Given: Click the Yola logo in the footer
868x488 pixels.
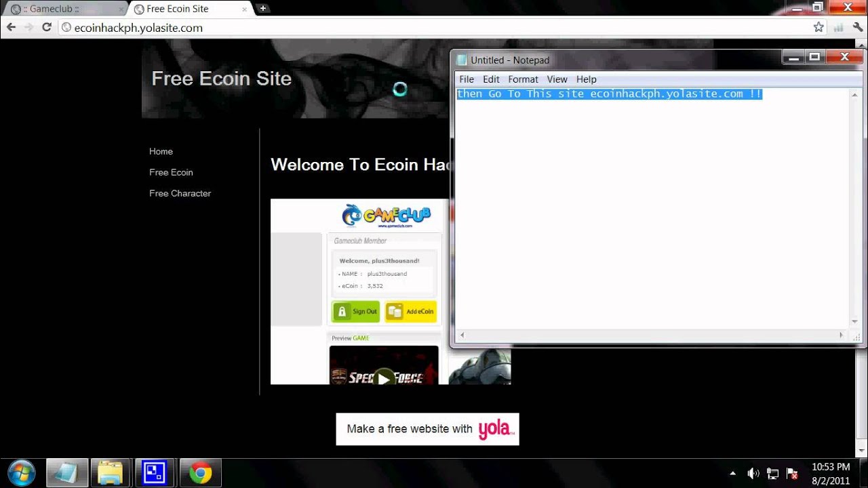Looking at the screenshot, I should pos(496,428).
